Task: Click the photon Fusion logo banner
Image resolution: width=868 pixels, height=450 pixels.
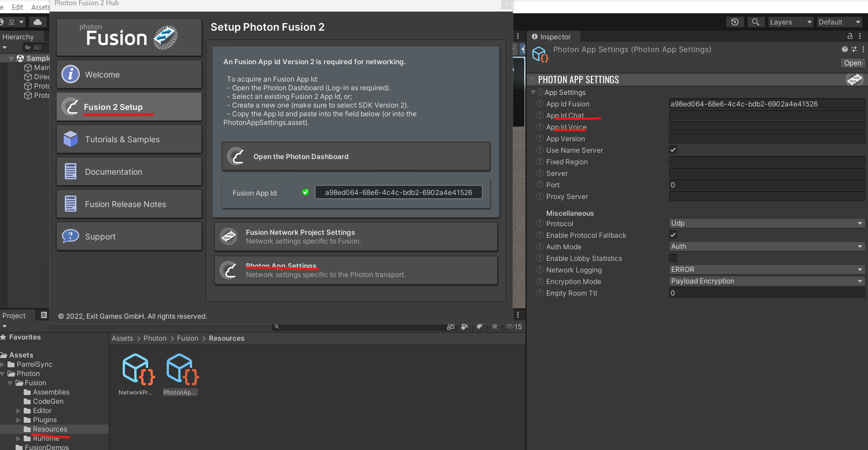Action: 129,37
